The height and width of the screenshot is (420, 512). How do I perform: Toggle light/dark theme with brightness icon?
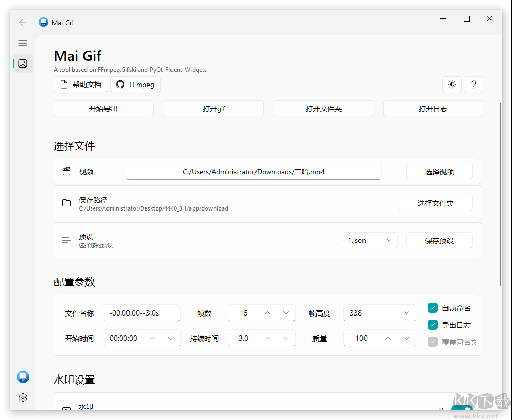(x=452, y=84)
